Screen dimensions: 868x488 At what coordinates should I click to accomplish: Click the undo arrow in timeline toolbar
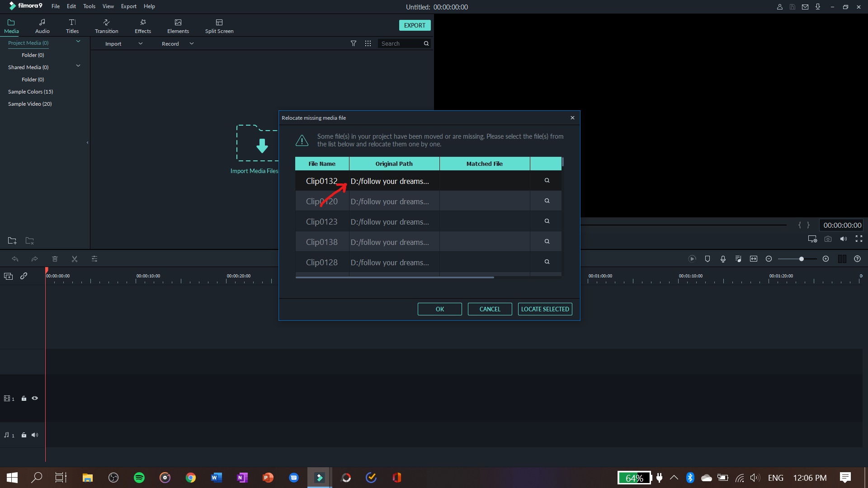[x=15, y=259]
